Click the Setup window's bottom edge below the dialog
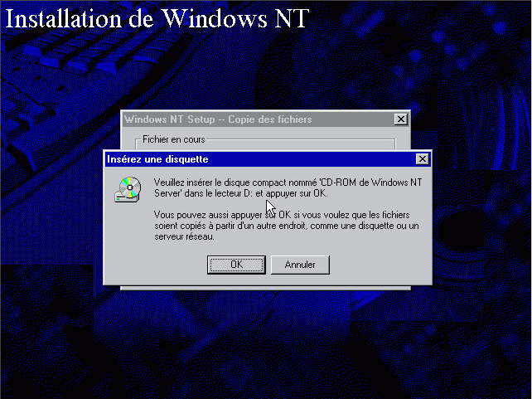Viewport: 532px width, 399px height. coord(265,288)
